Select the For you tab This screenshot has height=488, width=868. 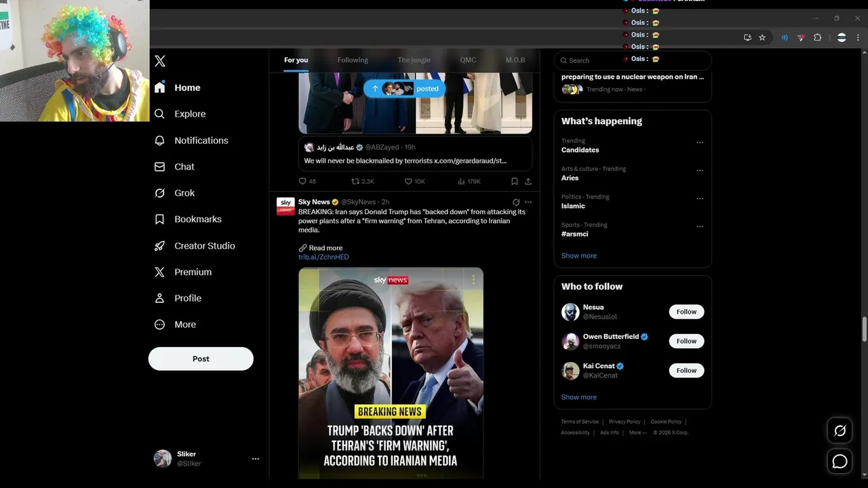coord(296,60)
